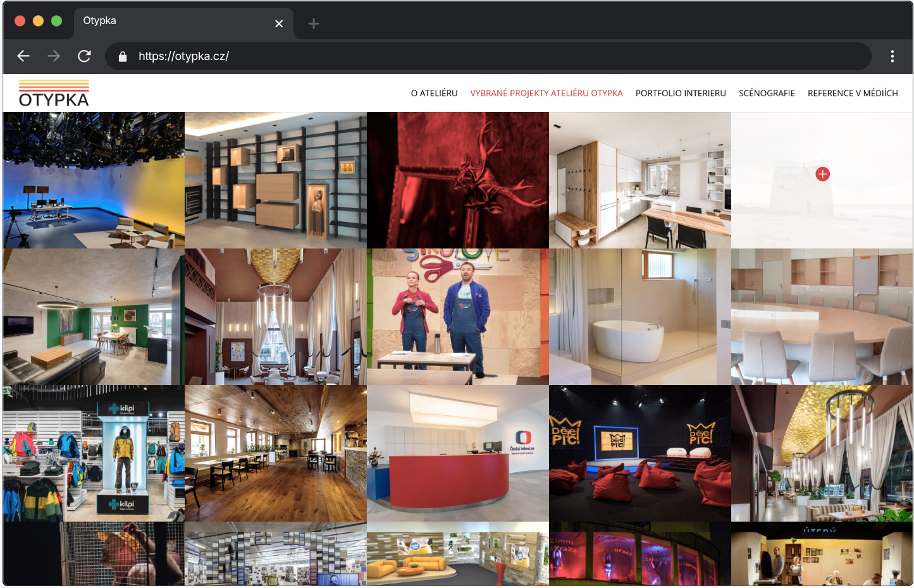Open the Déčko Pic studio thumbnail

[x=639, y=453]
